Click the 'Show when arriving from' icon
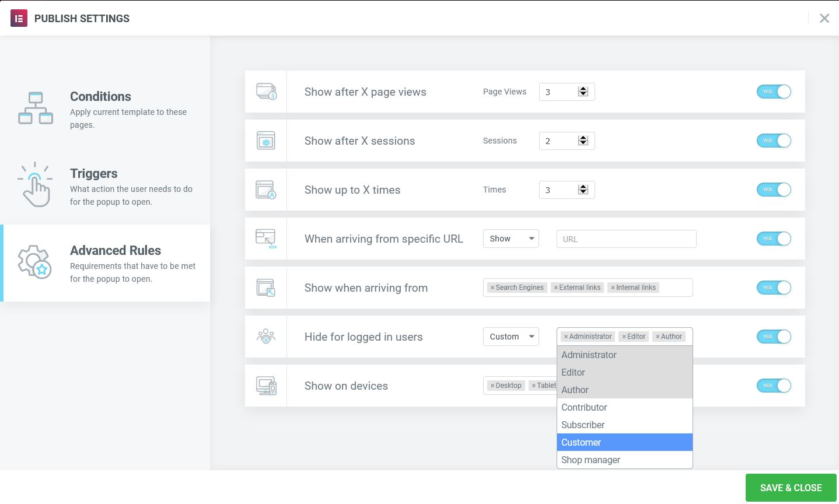This screenshot has height=504, width=839. tap(266, 288)
